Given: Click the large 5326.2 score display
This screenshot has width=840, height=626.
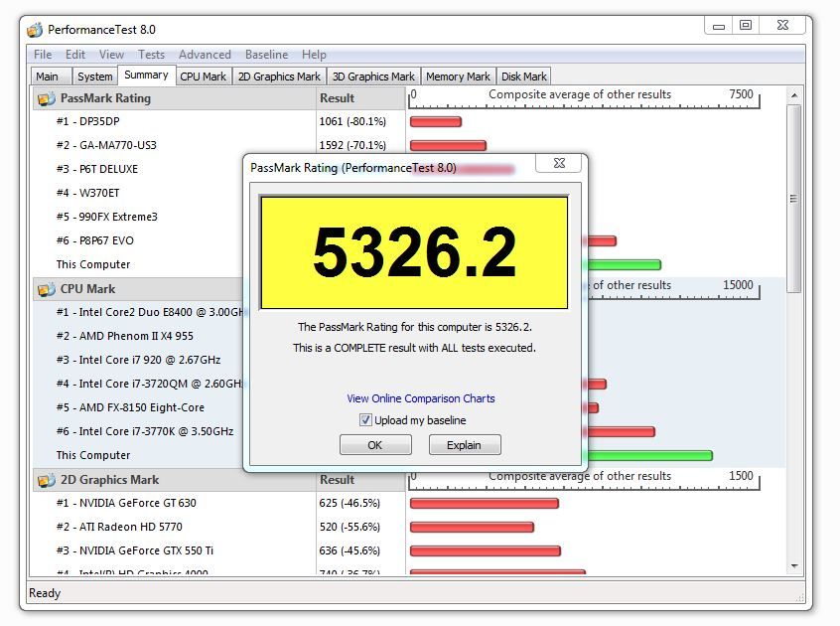Looking at the screenshot, I should point(414,252).
